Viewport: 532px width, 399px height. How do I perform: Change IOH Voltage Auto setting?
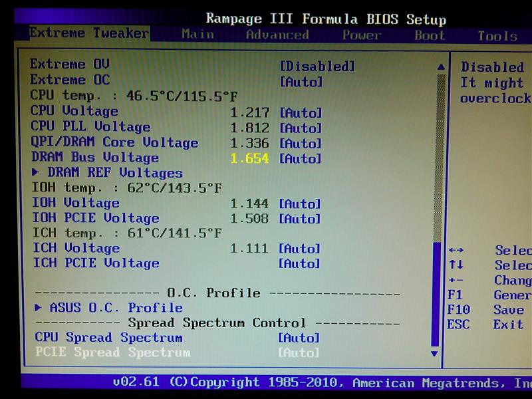pos(299,204)
